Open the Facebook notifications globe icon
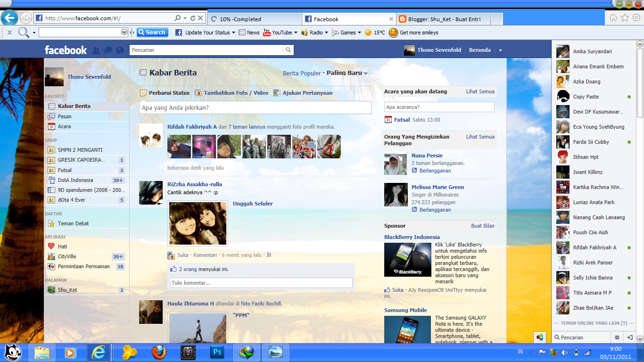 coord(120,50)
